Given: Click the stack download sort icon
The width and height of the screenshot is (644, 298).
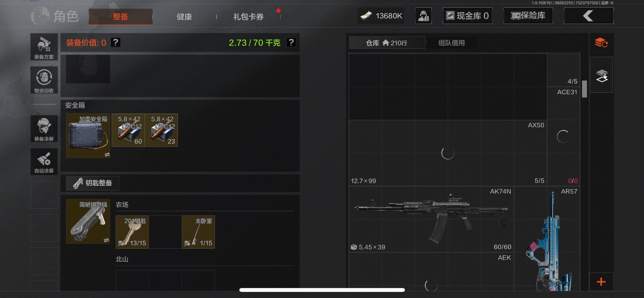Looking at the screenshot, I should coord(601,75).
